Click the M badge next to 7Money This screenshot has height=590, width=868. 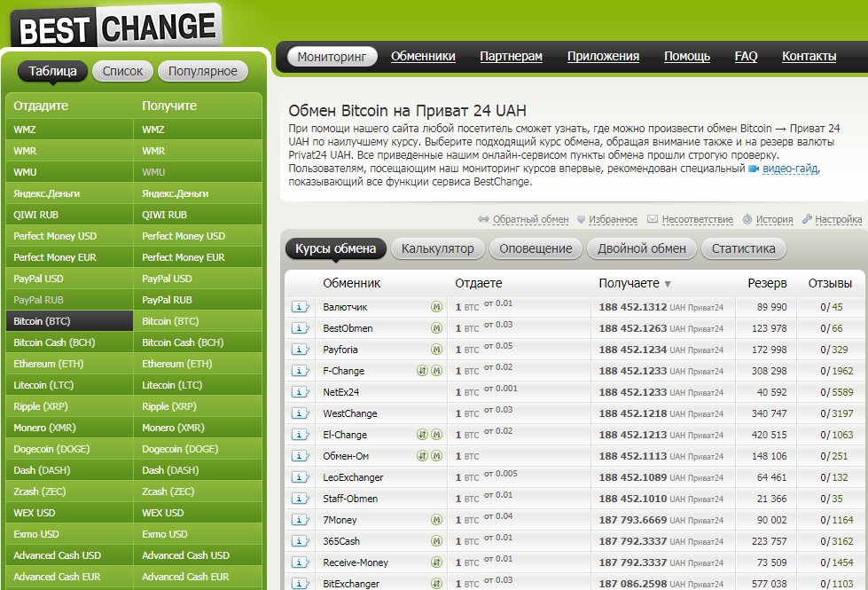pos(437,520)
